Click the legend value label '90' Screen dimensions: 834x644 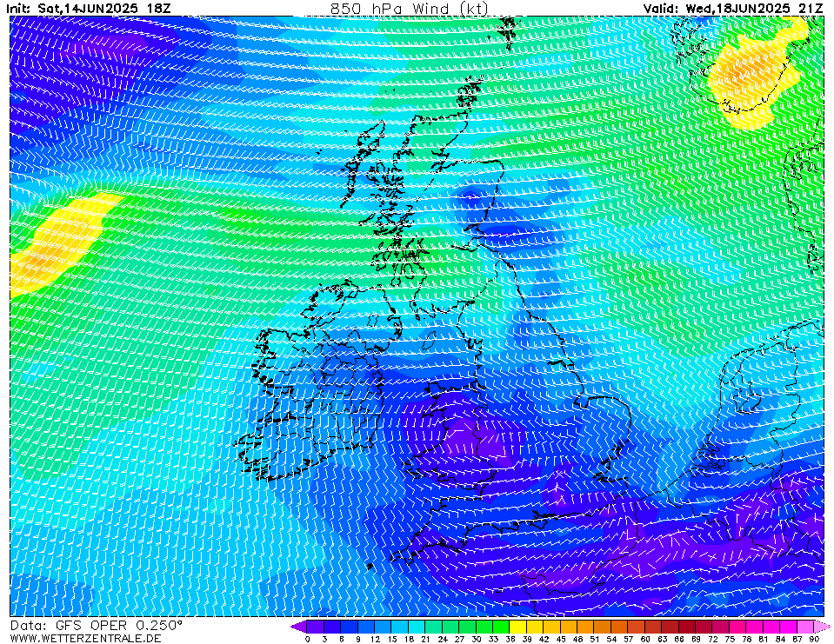[814, 639]
